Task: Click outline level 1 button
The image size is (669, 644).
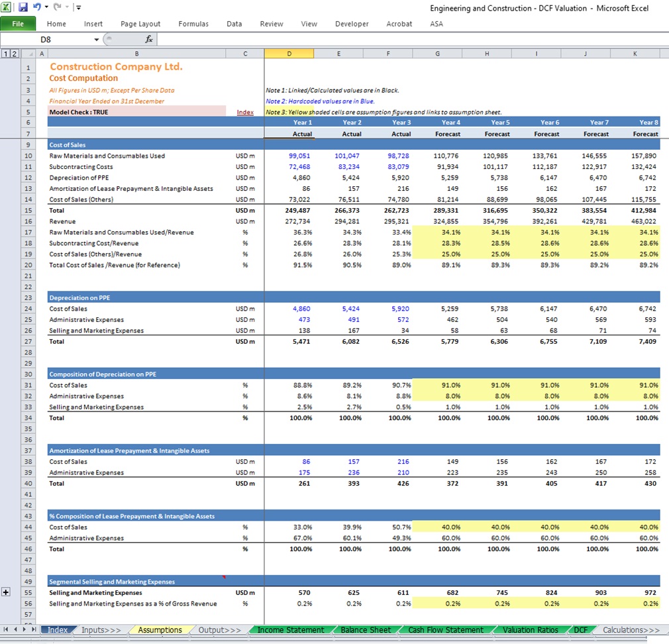Action: tap(6, 54)
